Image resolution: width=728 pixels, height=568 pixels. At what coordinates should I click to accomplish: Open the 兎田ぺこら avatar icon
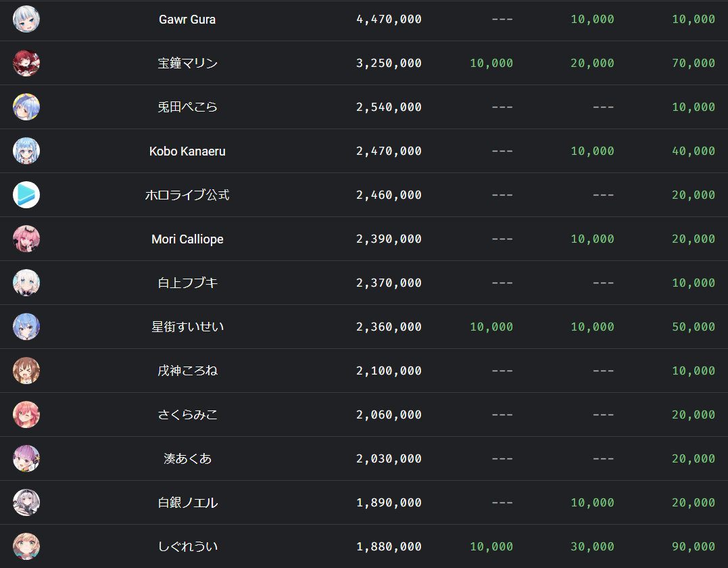(x=26, y=107)
